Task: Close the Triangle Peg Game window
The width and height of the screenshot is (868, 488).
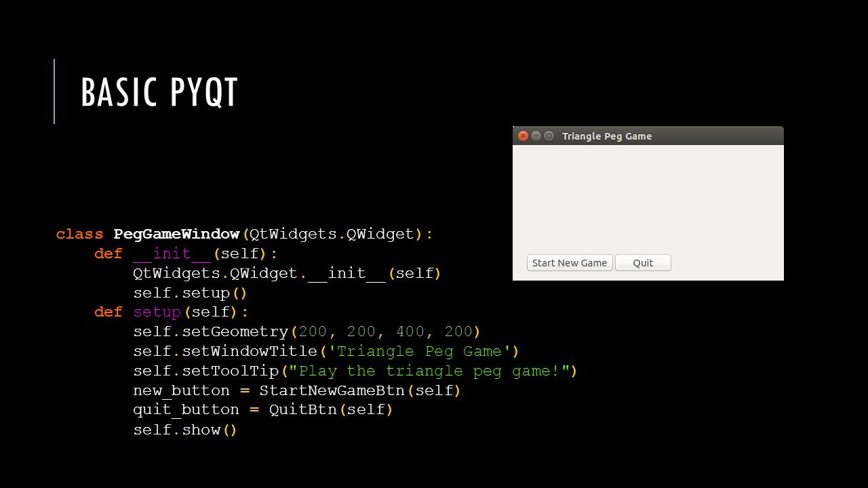Action: (x=523, y=136)
